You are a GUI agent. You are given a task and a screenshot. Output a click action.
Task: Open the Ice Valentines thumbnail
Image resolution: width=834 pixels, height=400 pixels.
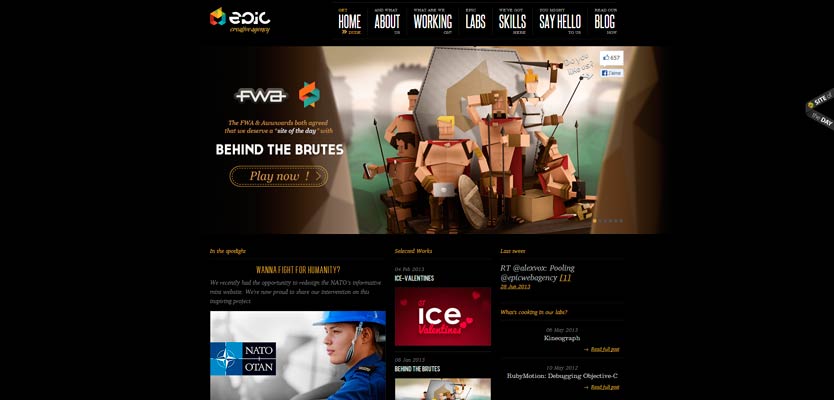point(443,316)
